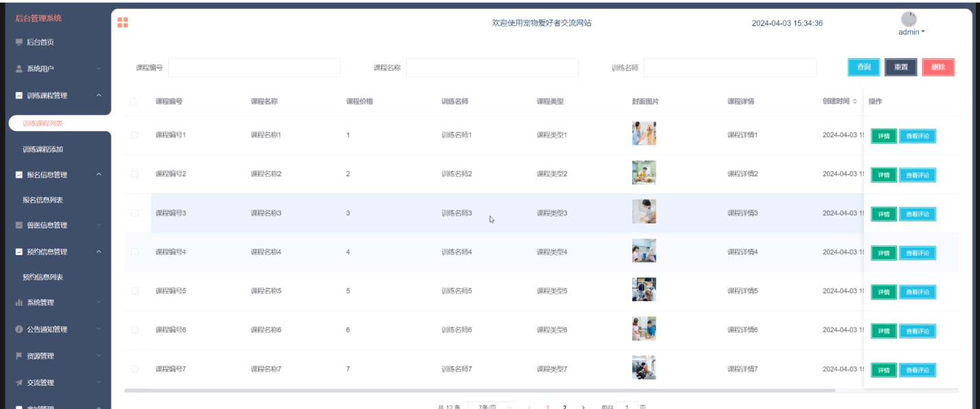Expand the 公告通知管理 menu chevron
The width and height of the screenshot is (980, 409).
click(x=99, y=329)
